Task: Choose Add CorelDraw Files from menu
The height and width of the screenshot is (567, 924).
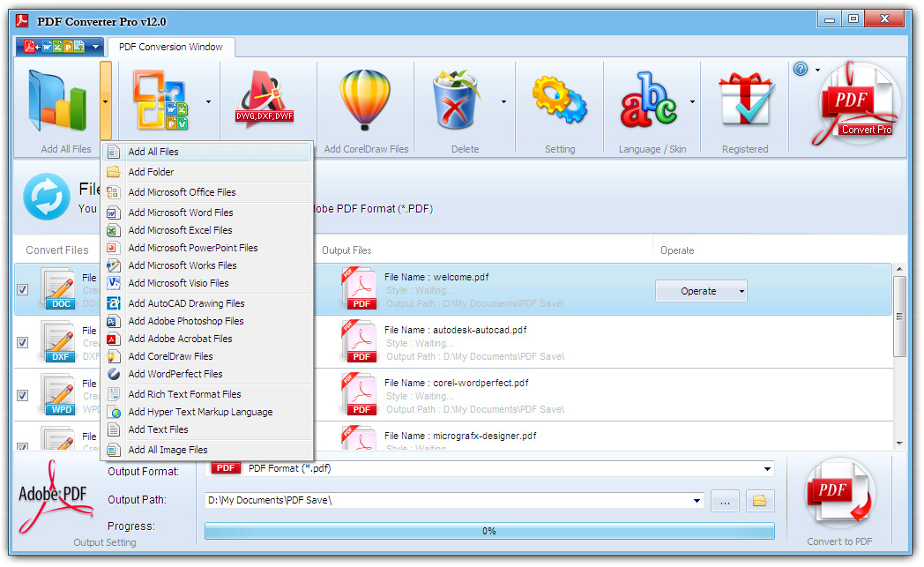Action: (207, 356)
